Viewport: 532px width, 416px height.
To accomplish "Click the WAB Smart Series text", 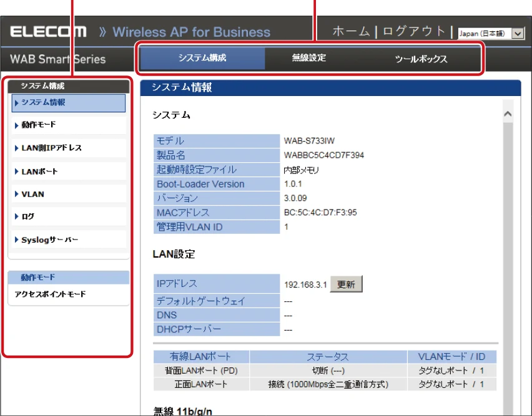I will 57,59.
